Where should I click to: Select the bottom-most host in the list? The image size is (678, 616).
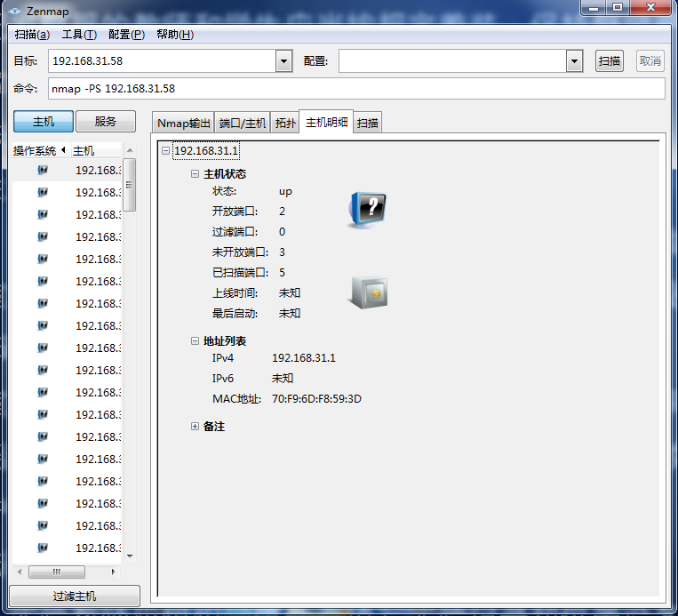point(67,548)
